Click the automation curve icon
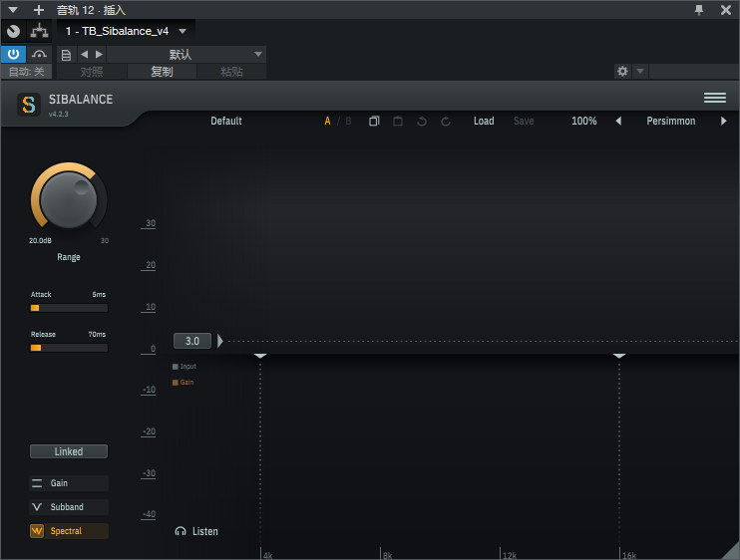 [x=39, y=54]
